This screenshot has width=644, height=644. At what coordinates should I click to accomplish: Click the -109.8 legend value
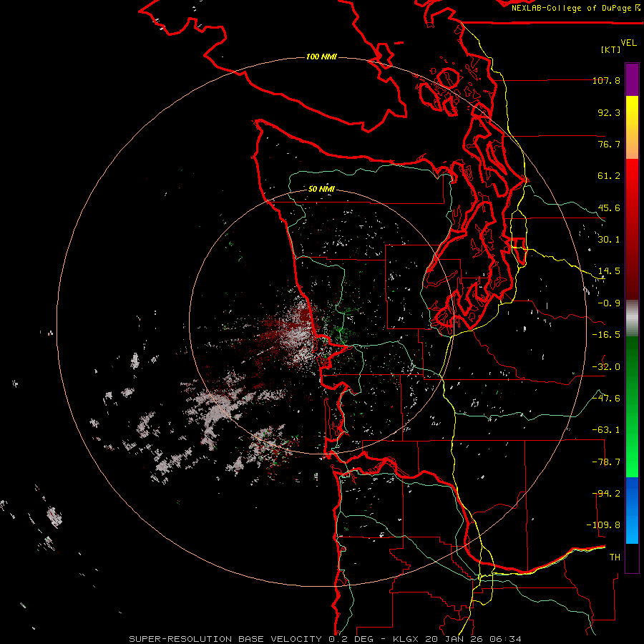603,525
